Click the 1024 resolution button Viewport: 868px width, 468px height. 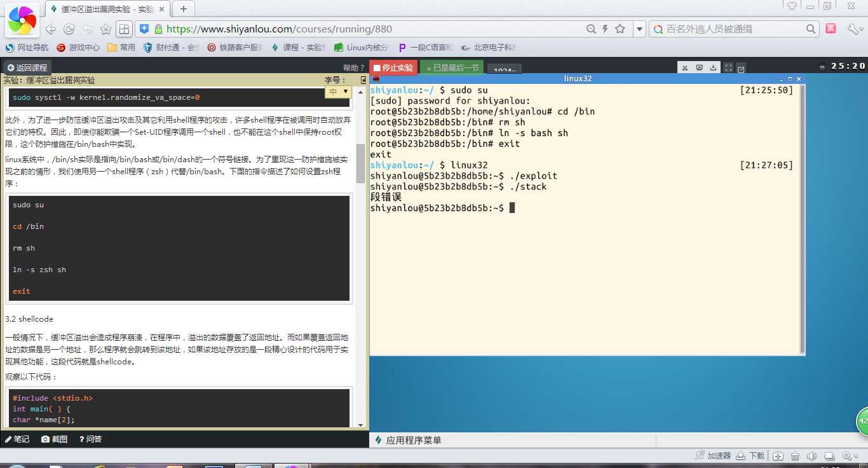pyautogui.click(x=505, y=68)
